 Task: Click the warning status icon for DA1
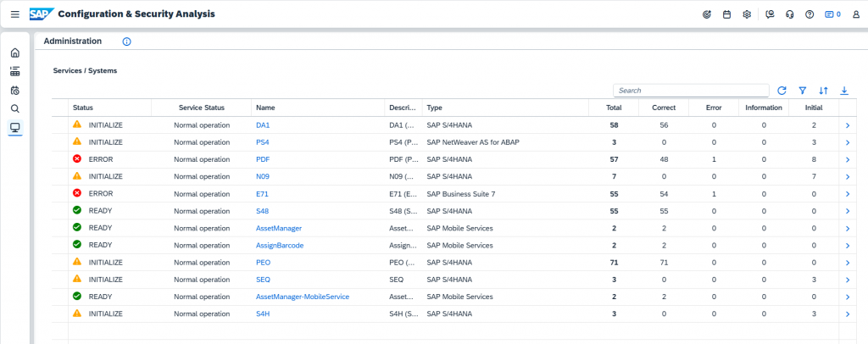coord(77,125)
